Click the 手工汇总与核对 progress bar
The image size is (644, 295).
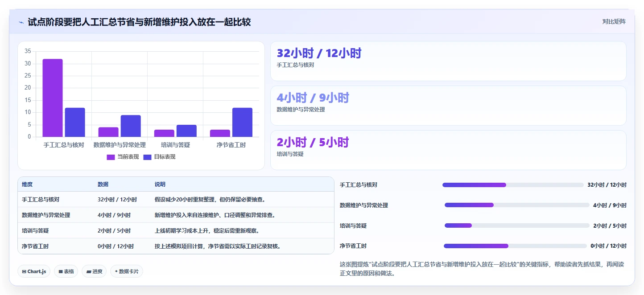[x=513, y=185]
